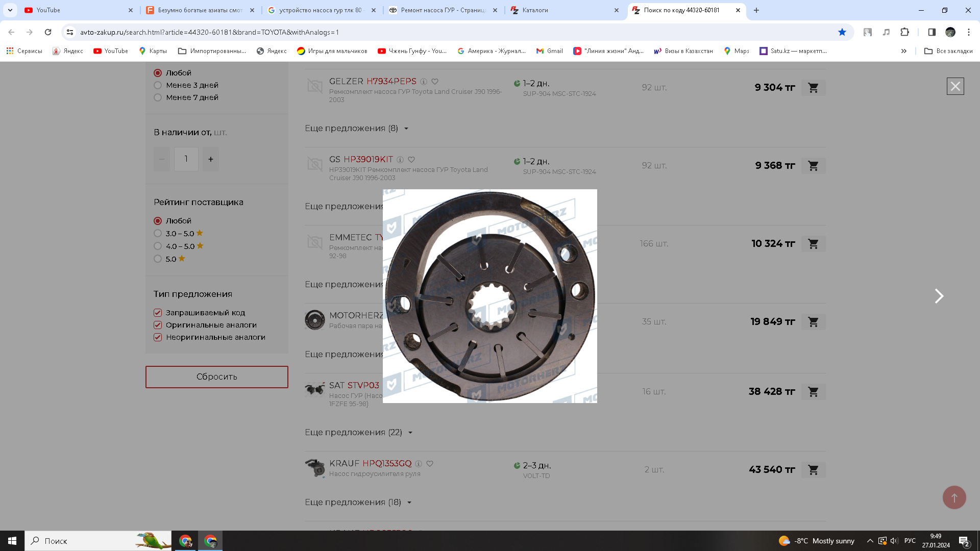The width and height of the screenshot is (980, 551).
Task: Increase in-stock quantity with plus button
Action: [x=211, y=159]
